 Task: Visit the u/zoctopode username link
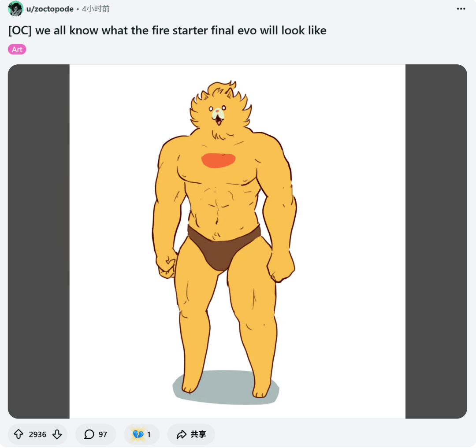pyautogui.click(x=50, y=9)
